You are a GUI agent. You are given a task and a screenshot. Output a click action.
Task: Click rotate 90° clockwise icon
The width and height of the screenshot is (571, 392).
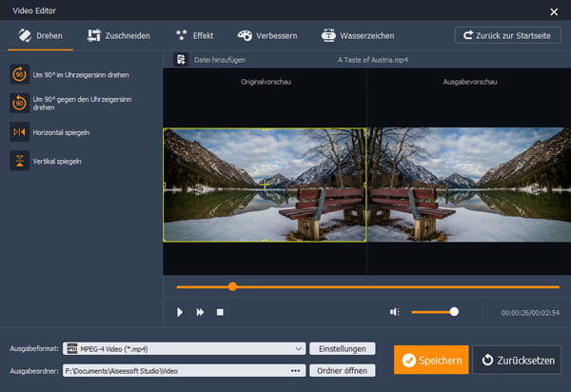(x=19, y=74)
